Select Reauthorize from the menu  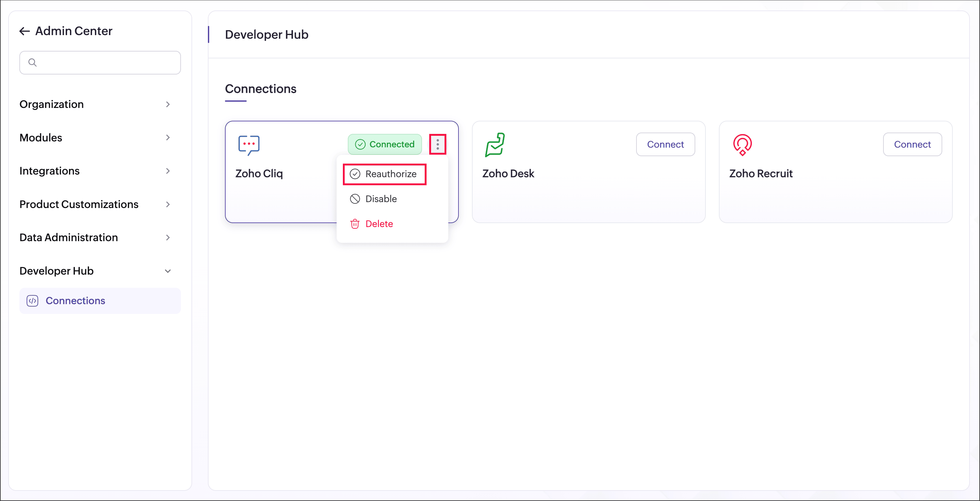(384, 174)
